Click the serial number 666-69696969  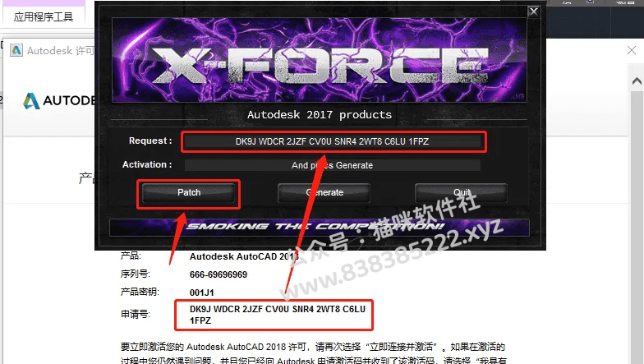click(x=218, y=274)
